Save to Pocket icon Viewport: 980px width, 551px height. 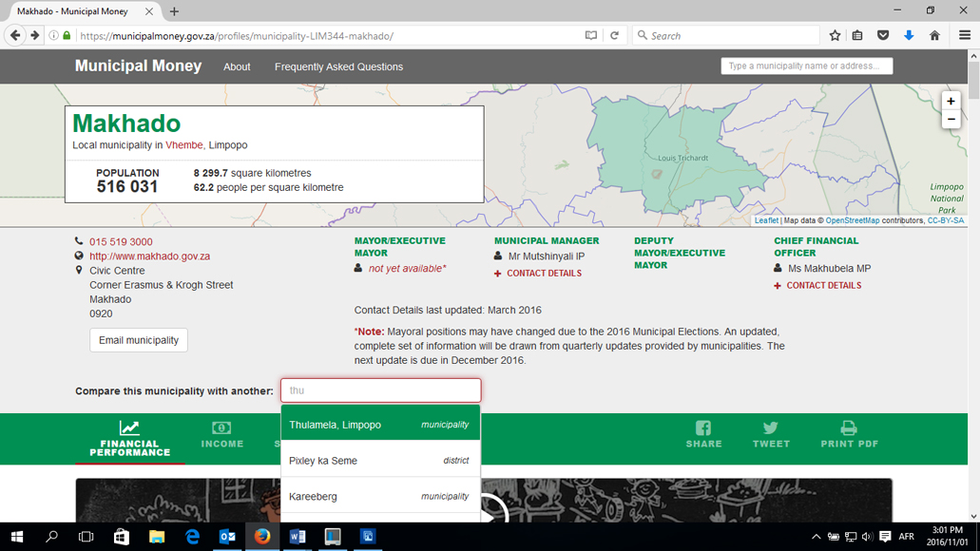point(883,35)
